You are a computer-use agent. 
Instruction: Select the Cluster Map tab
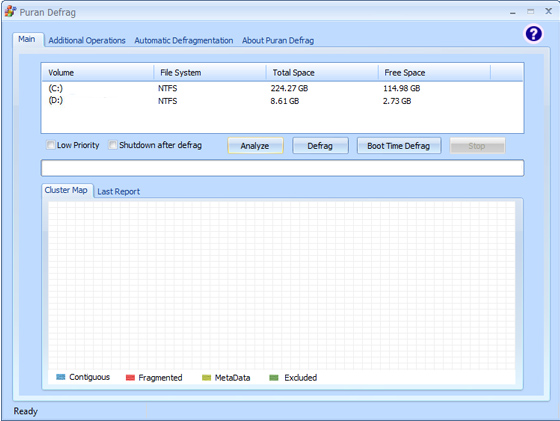click(66, 190)
